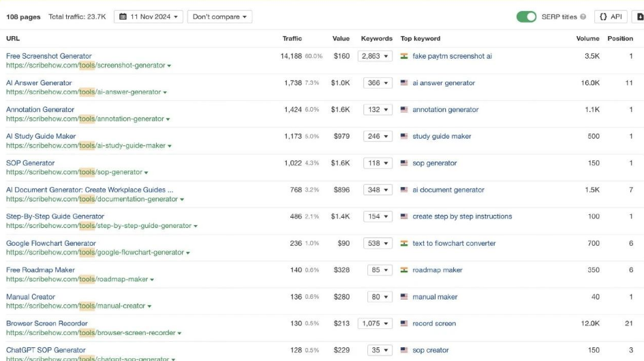Sort by the Position column header
The height and width of the screenshot is (361, 644).
pos(620,39)
